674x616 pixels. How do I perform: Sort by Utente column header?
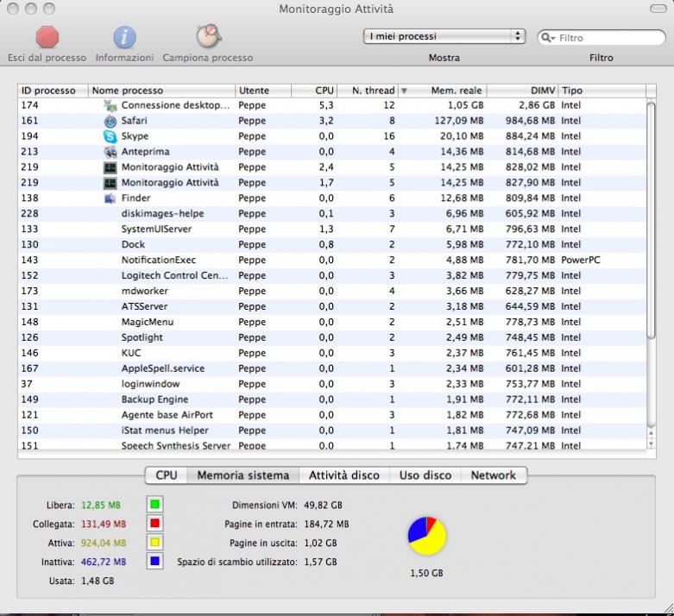[x=263, y=91]
